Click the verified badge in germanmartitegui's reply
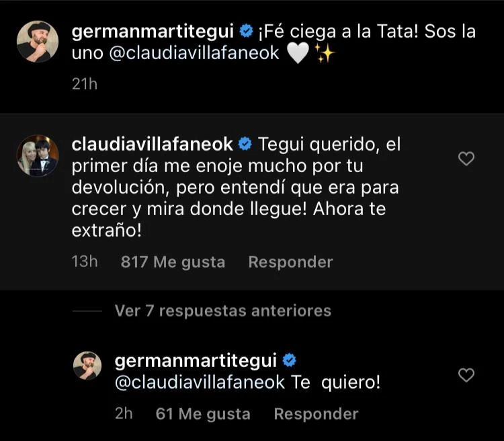504x441 pixels. point(290,361)
